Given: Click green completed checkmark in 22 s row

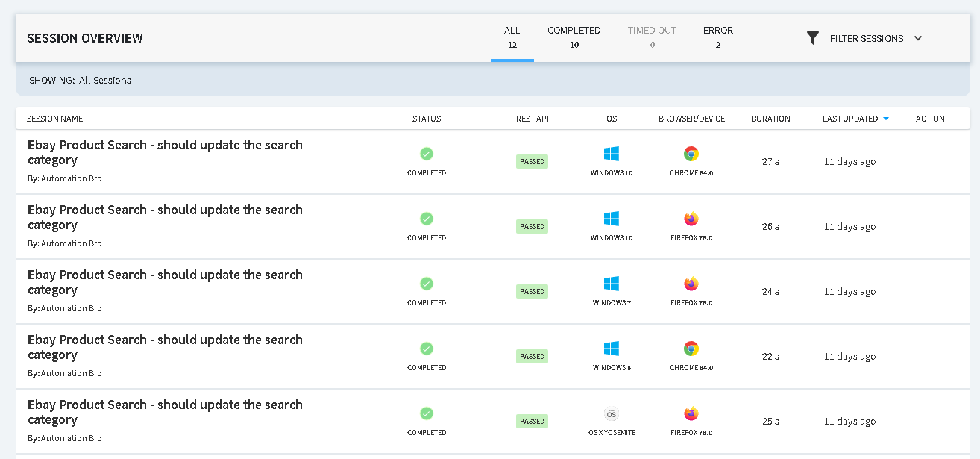Looking at the screenshot, I should tap(427, 349).
